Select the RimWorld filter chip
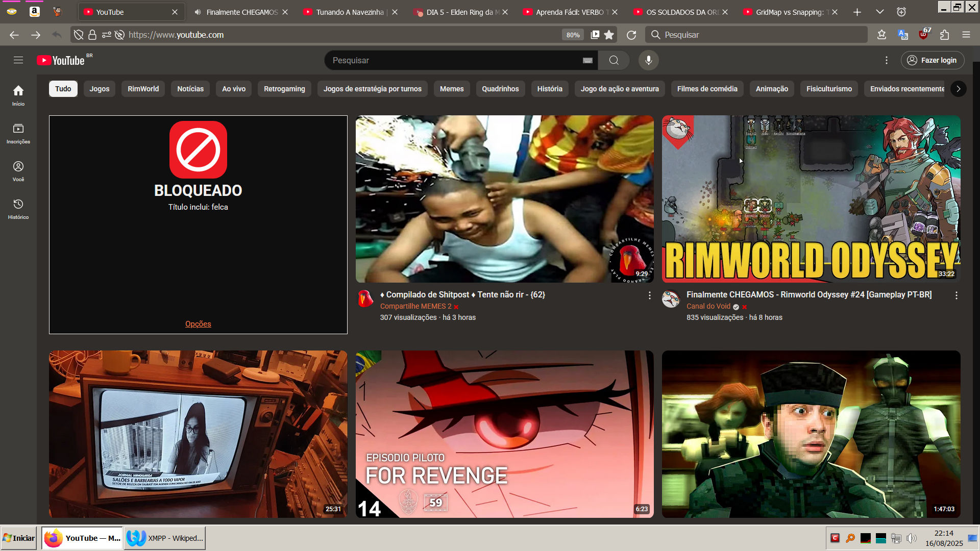 [143, 89]
